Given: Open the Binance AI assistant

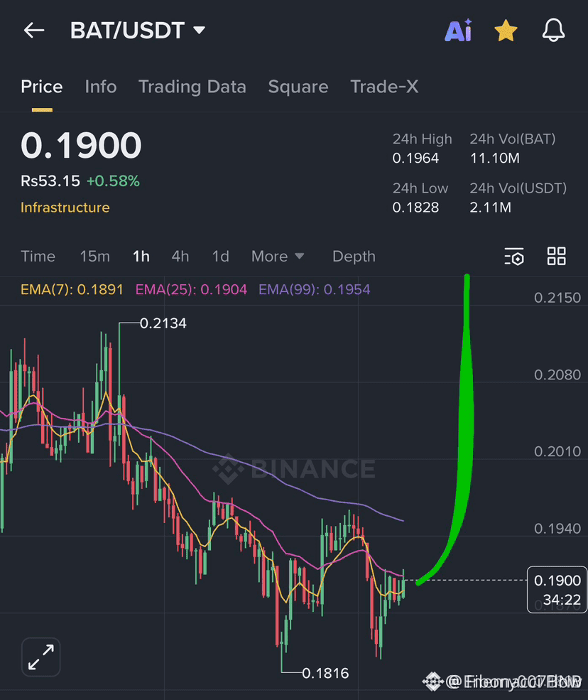Looking at the screenshot, I should (x=458, y=31).
